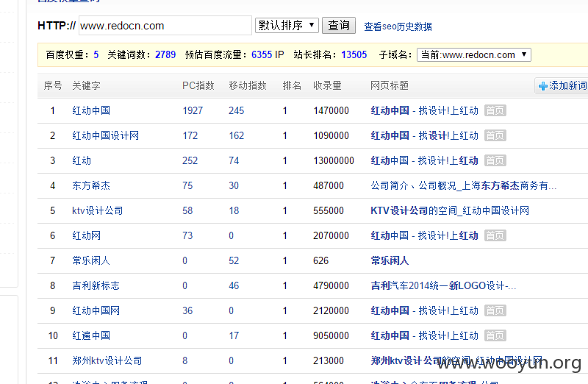Image resolution: width=588 pixels, height=384 pixels.
Task: Open the 查看seo历史数据 link
Action: [398, 26]
